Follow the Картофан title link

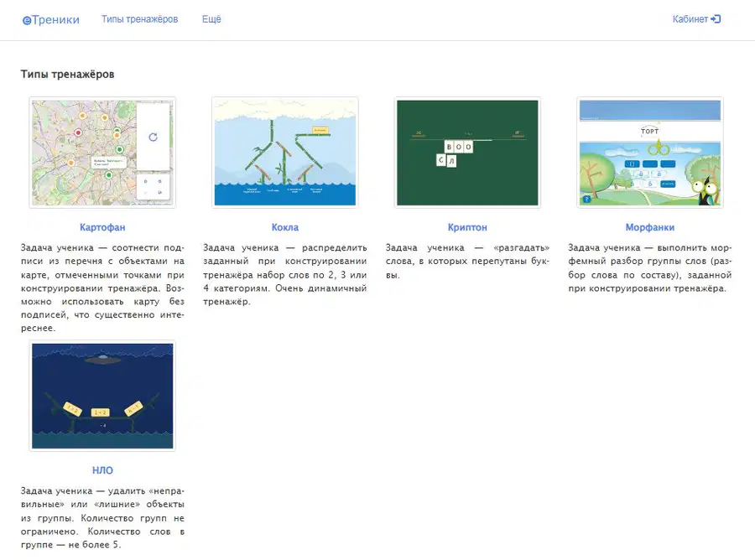coord(102,227)
